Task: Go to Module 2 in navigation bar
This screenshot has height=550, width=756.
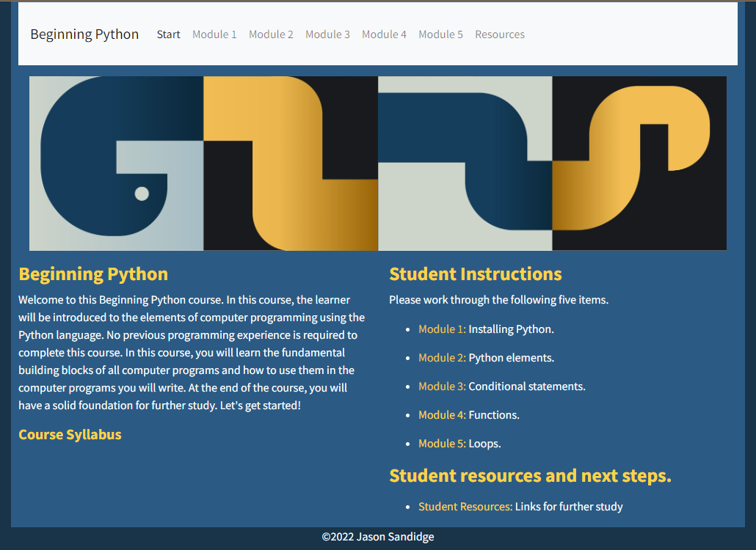Action: coord(271,34)
